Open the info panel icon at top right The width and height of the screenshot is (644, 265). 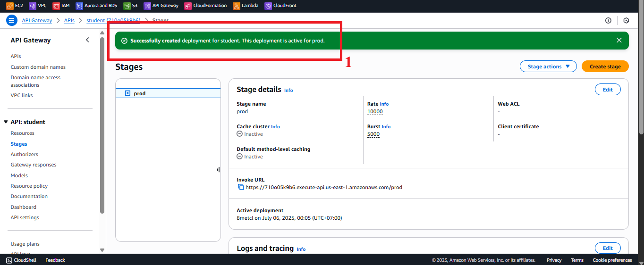click(x=608, y=20)
